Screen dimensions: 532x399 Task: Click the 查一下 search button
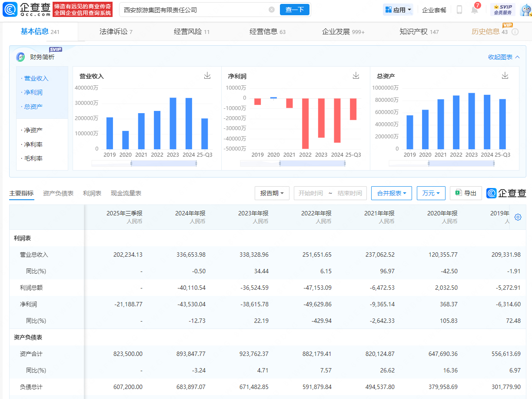pos(294,10)
